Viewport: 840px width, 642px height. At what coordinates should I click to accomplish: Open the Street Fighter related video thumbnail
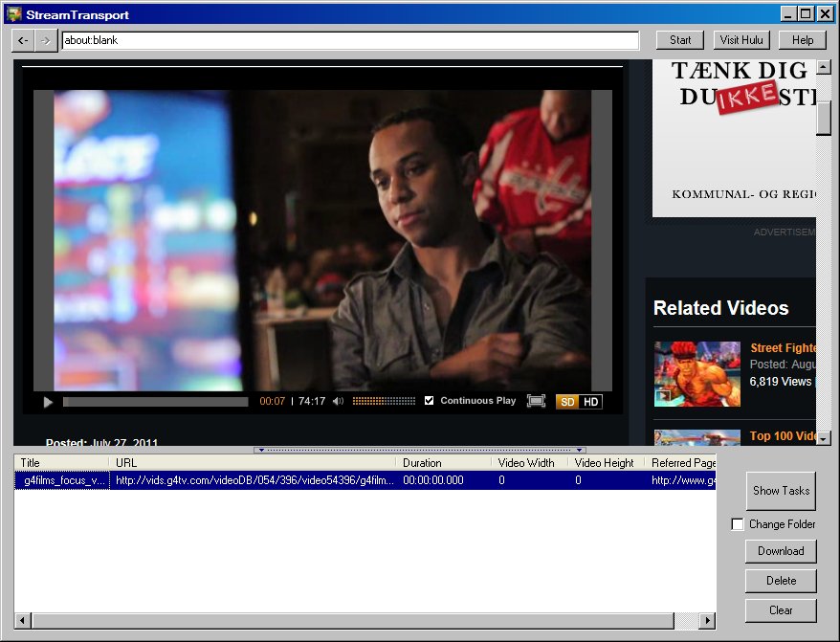coord(696,373)
